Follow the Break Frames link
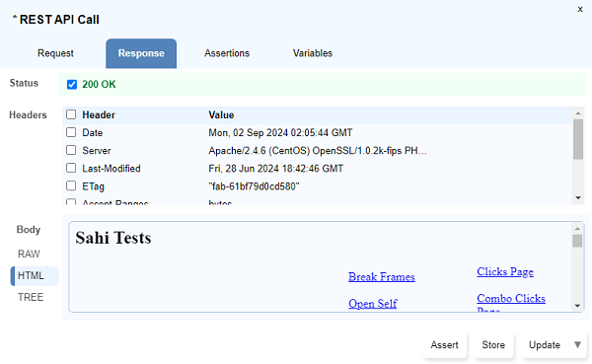Screen dimensions: 592x364 [x=381, y=277]
